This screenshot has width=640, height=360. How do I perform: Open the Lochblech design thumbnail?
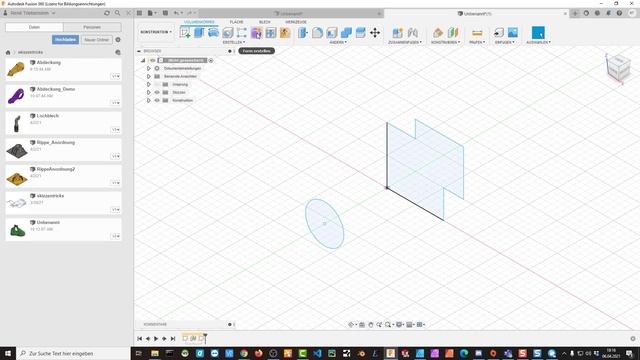[x=17, y=123]
